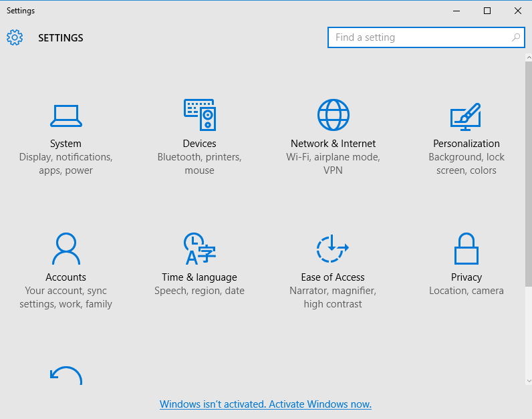Open the Devices keyboard and speaker icon

pyautogui.click(x=200, y=115)
